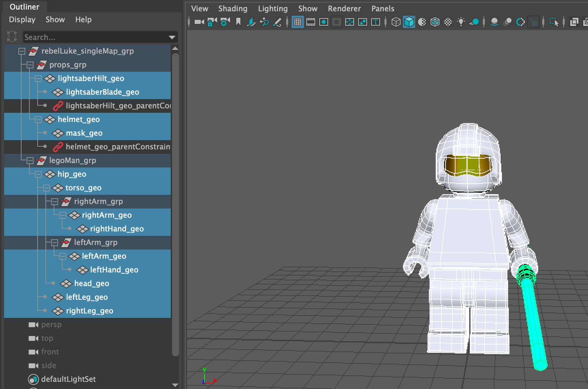Click the Outliner scrollbar up arrow
The height and width of the screenshot is (389, 588).
[x=175, y=48]
